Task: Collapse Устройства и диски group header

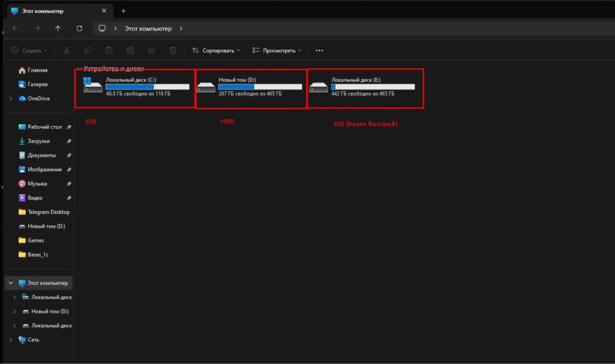Action: tap(79, 69)
